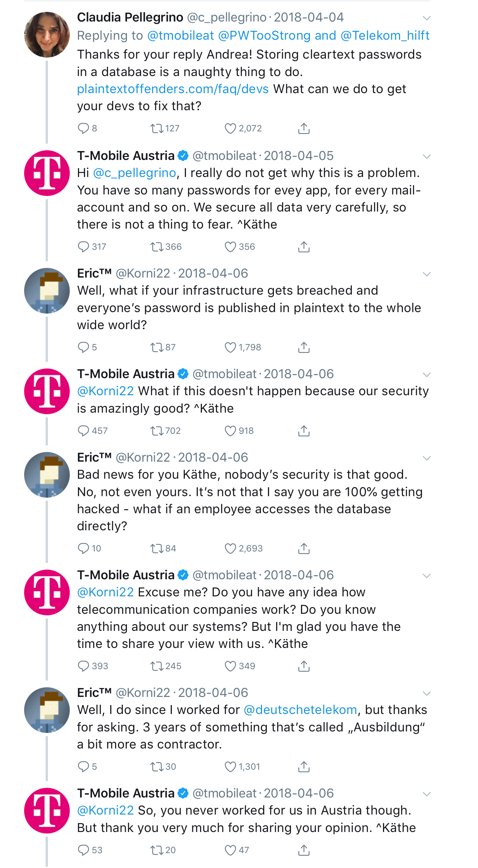Reply to Eric's tweet showing 10 replies
This screenshot has height=868, width=478.
click(x=83, y=548)
